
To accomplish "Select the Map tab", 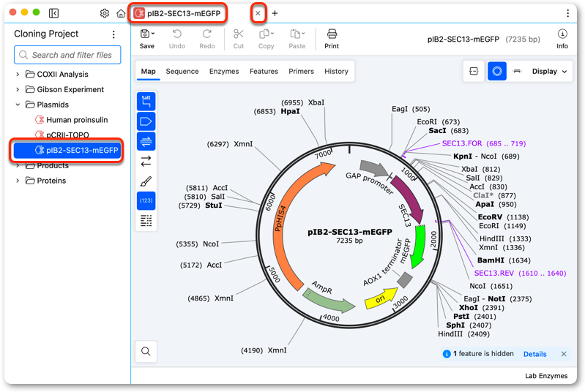I will [x=148, y=71].
